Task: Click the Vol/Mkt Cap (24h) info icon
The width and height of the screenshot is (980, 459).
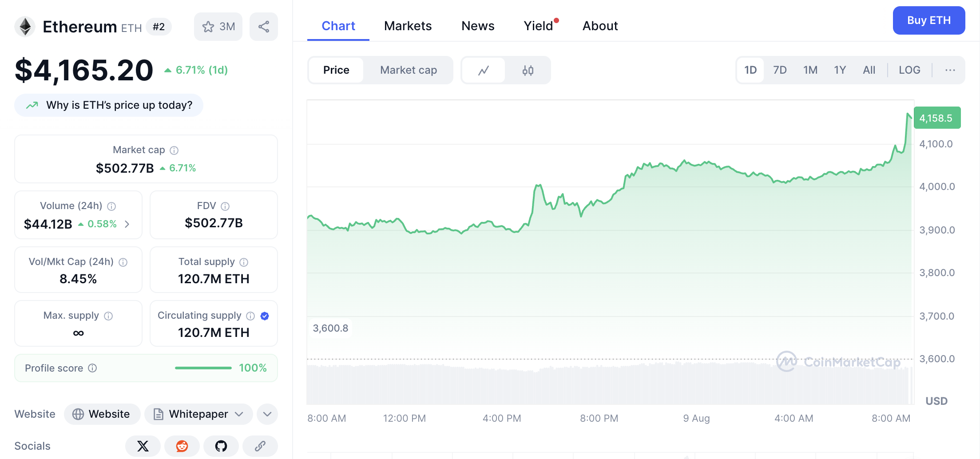Action: click(x=123, y=262)
